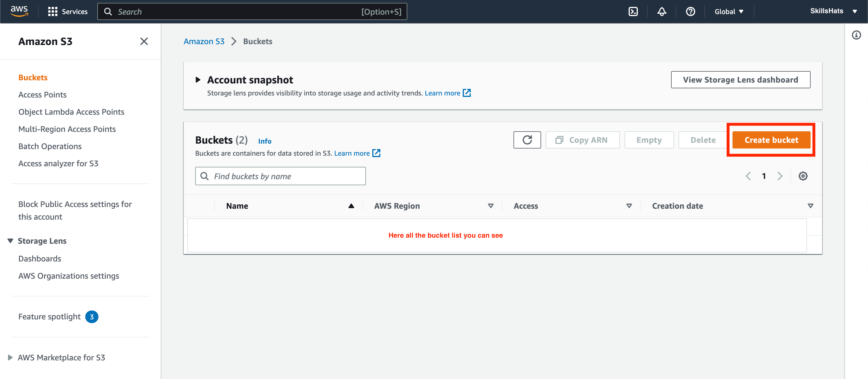Click the Create bucket button

(x=771, y=140)
